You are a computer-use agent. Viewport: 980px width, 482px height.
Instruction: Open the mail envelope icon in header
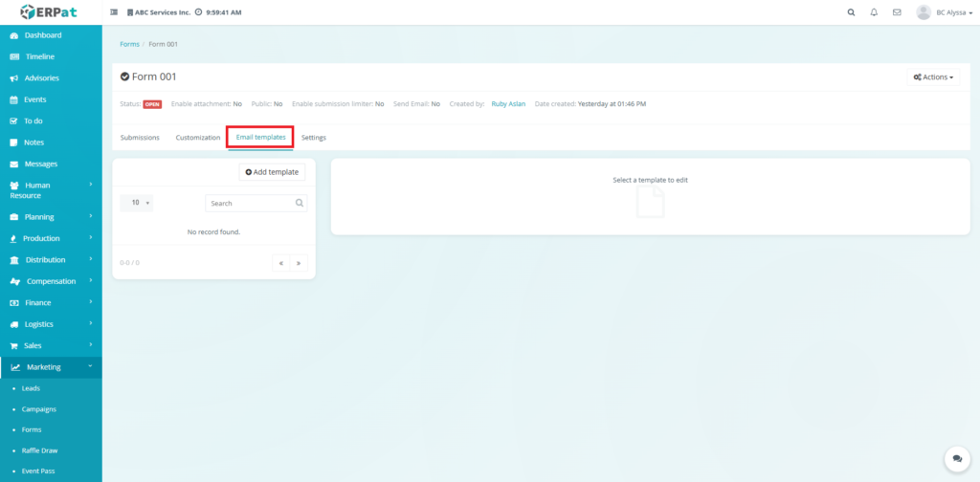pos(897,12)
